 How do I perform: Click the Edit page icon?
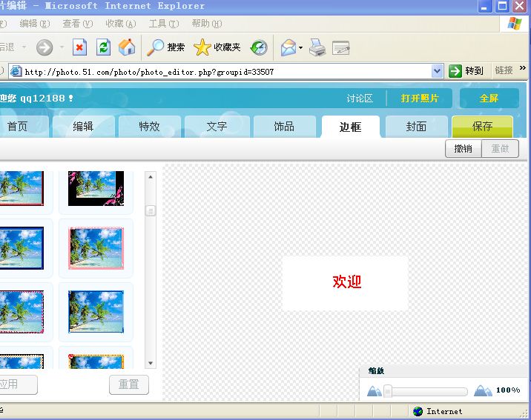[x=340, y=47]
